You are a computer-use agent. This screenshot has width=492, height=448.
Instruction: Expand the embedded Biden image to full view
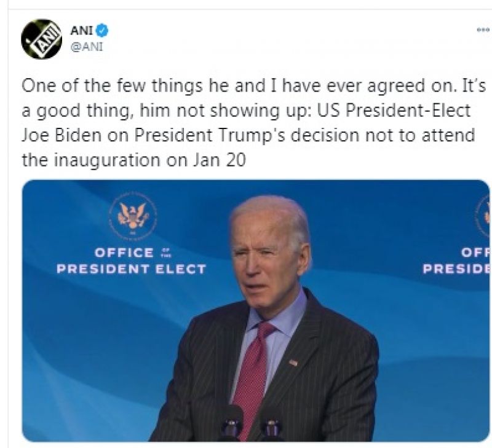coord(257,310)
